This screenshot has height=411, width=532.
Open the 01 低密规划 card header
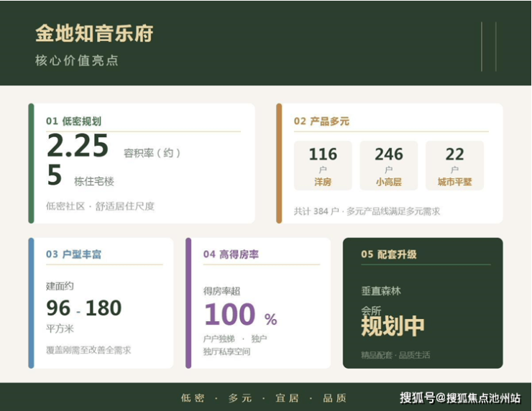tap(73, 121)
